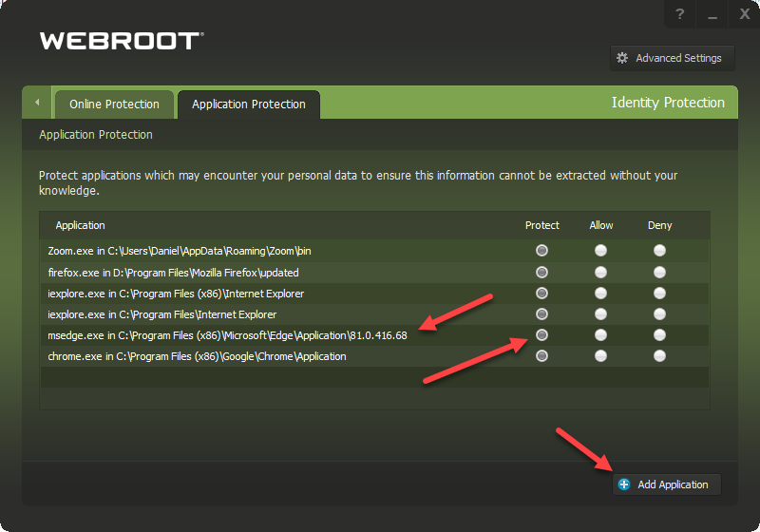Click the back arrow left of tabs

pyautogui.click(x=37, y=103)
